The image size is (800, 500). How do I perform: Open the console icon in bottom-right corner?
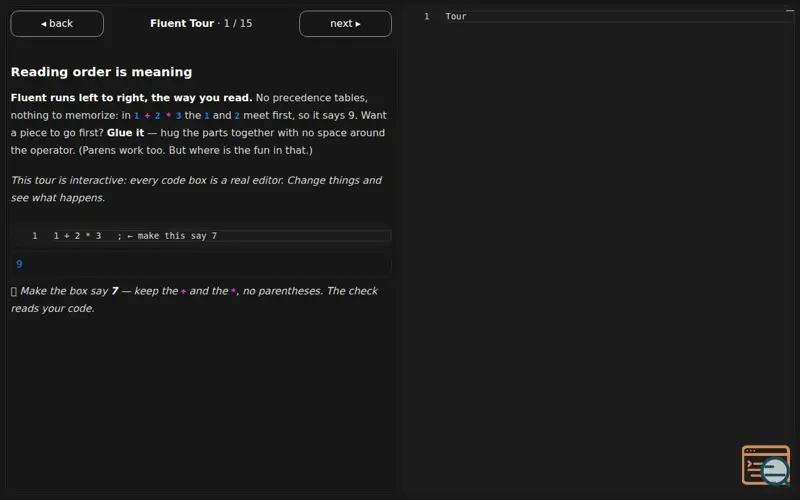(x=766, y=465)
